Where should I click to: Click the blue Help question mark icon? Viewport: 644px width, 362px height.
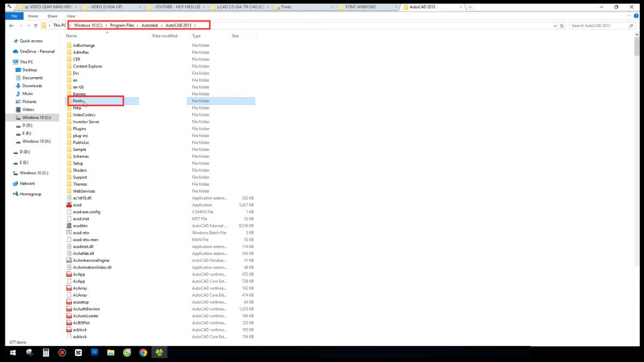click(636, 16)
